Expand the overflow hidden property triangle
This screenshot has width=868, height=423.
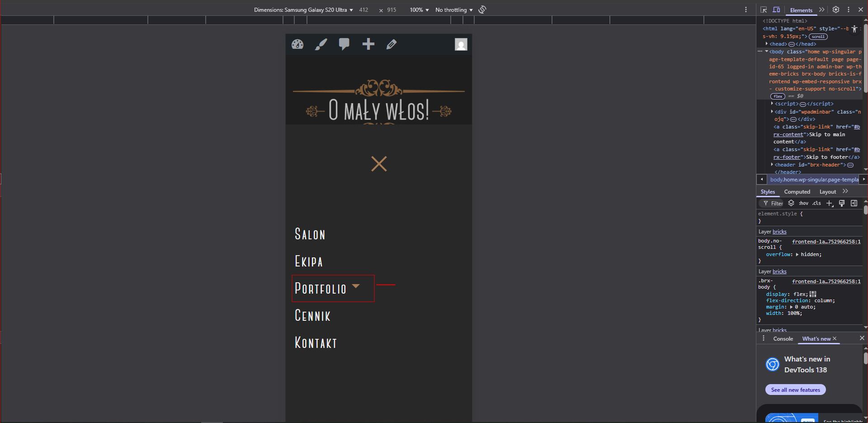[797, 254]
